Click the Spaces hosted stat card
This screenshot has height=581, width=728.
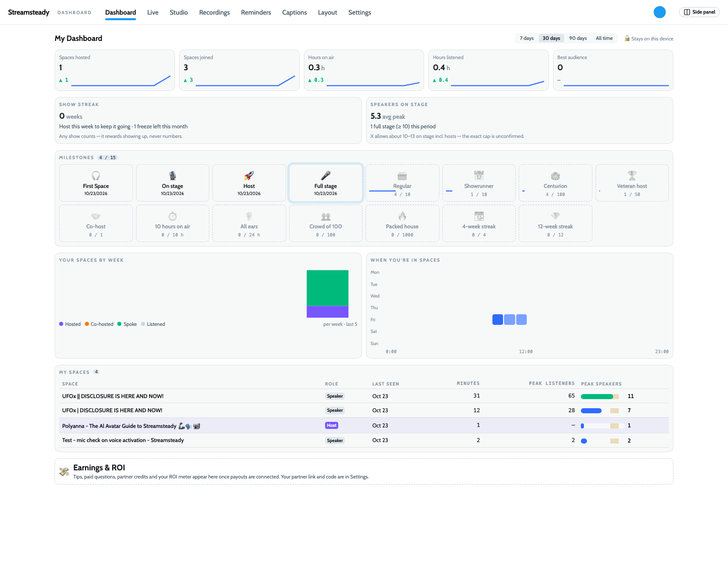(115, 70)
